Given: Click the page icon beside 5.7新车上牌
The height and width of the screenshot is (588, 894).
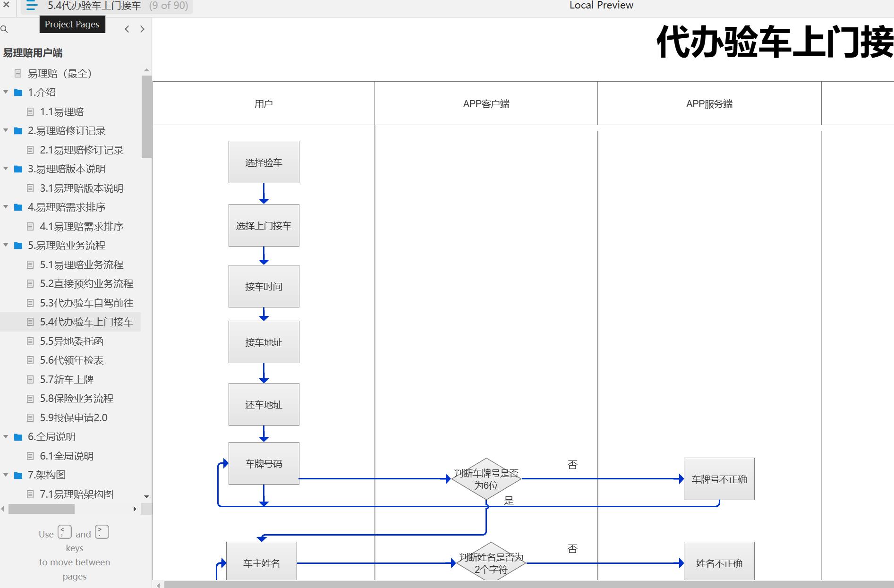Looking at the screenshot, I should click(x=30, y=380).
